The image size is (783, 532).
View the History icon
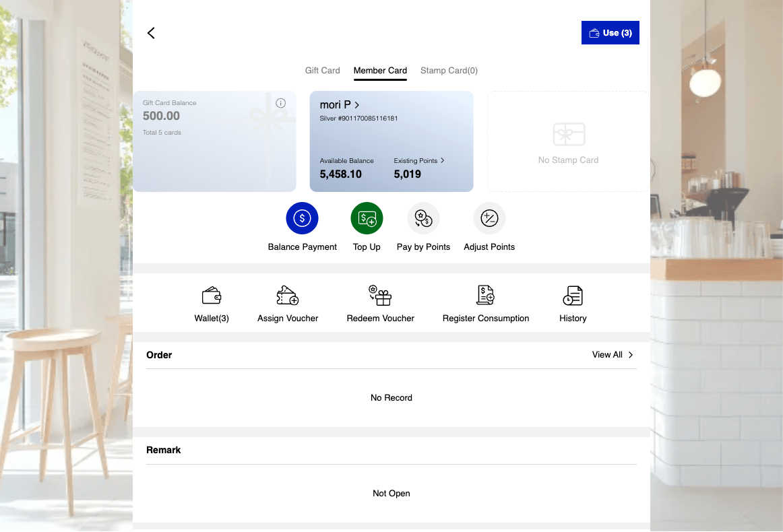coord(572,296)
